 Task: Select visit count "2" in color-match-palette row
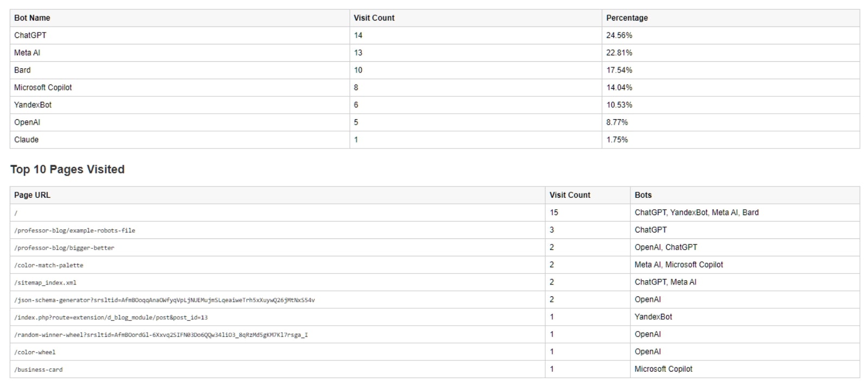tap(552, 264)
